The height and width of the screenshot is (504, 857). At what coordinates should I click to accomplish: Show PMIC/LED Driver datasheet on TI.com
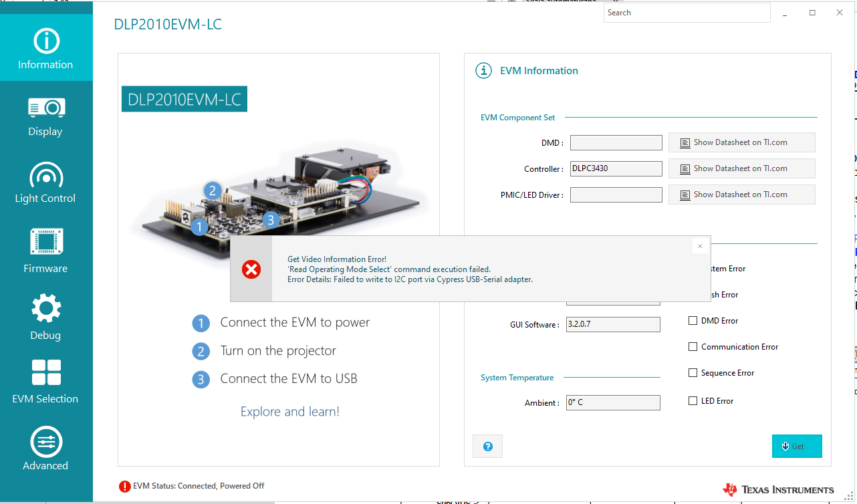[741, 195]
